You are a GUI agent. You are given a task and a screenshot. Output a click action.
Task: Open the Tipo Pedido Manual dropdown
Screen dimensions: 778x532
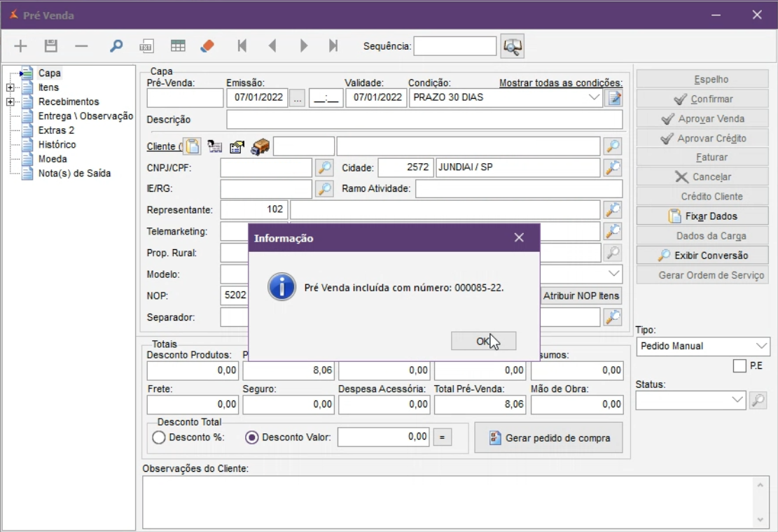coord(761,346)
